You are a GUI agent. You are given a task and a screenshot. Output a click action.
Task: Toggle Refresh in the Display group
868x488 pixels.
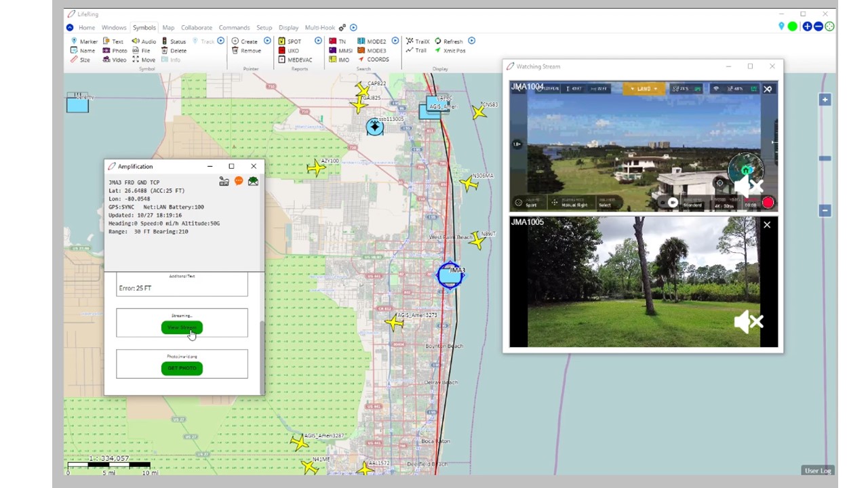point(452,41)
